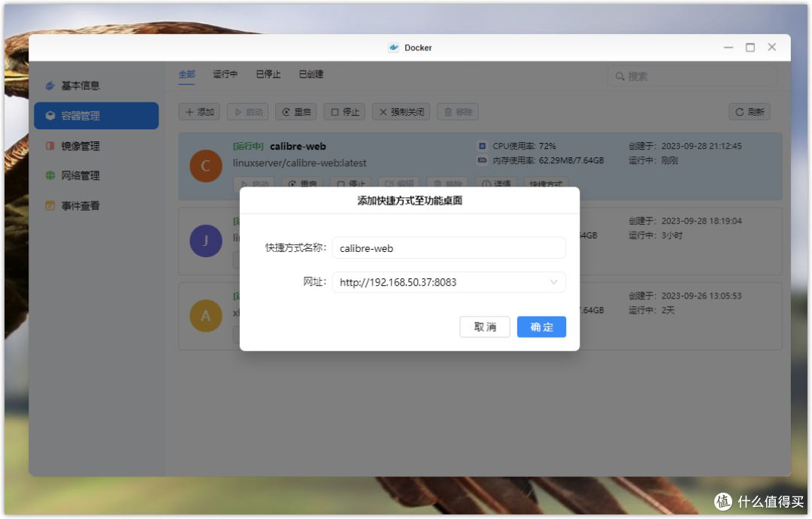The height and width of the screenshot is (519, 812).
Task: Click the 事件查看 calendar icon
Action: point(50,205)
